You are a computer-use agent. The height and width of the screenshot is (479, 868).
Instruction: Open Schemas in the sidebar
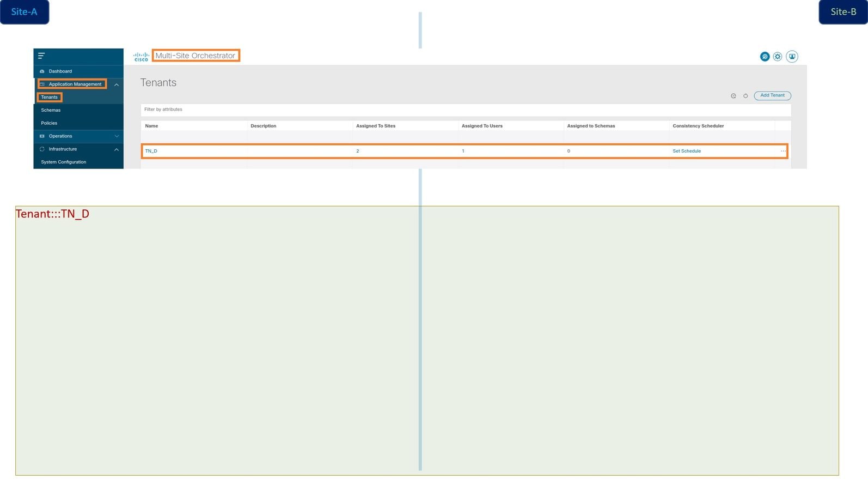(x=51, y=111)
